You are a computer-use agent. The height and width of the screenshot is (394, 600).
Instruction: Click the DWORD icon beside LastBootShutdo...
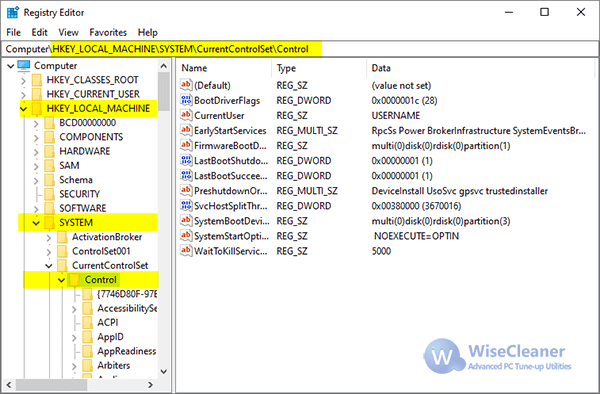click(186, 161)
